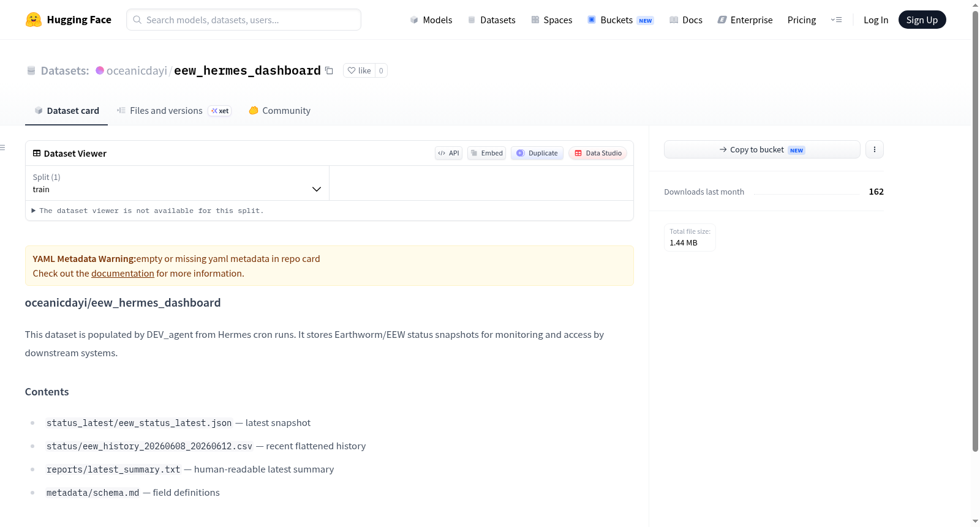Copy dataset name with the copy icon
This screenshot has height=527, width=980.
click(329, 70)
